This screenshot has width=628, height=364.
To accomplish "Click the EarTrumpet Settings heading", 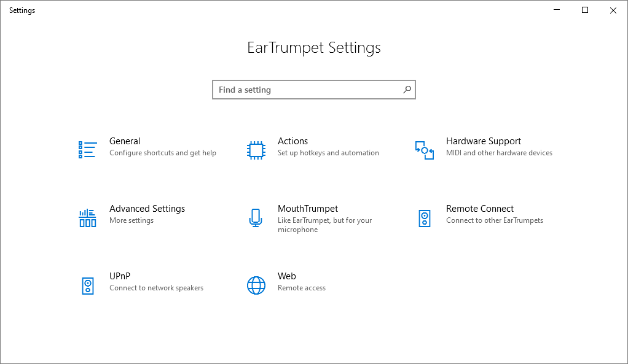I will [x=314, y=48].
